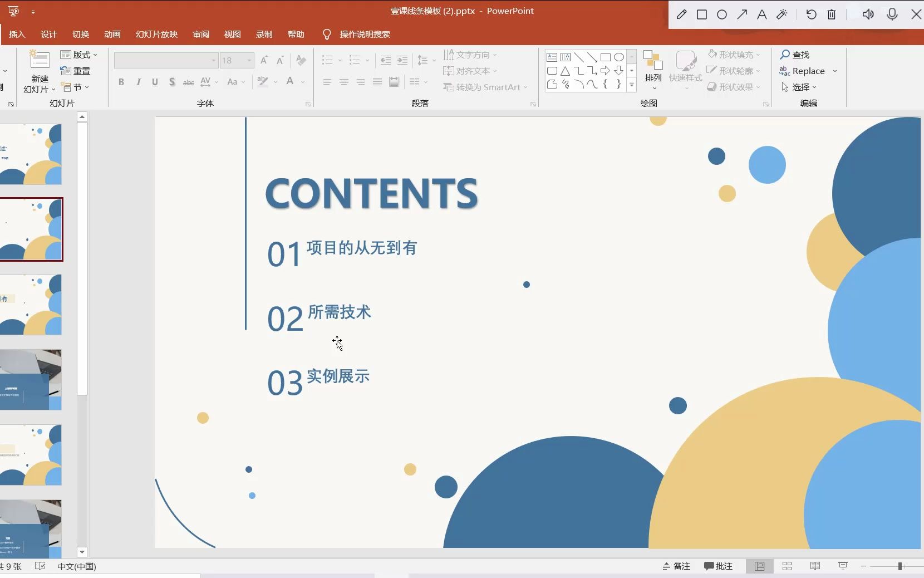Open the Review (审阅) tab

[201, 34]
